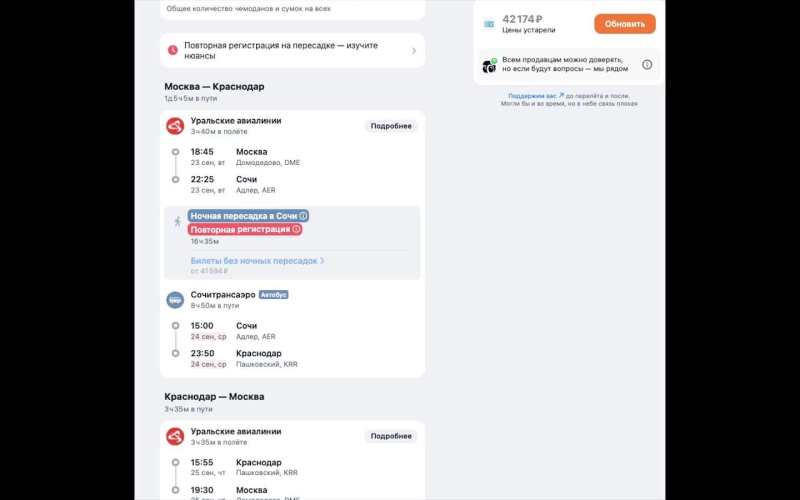The image size is (800, 500).
Task: Click the Москва — Краснодар route heading
Action: pyautogui.click(x=214, y=87)
